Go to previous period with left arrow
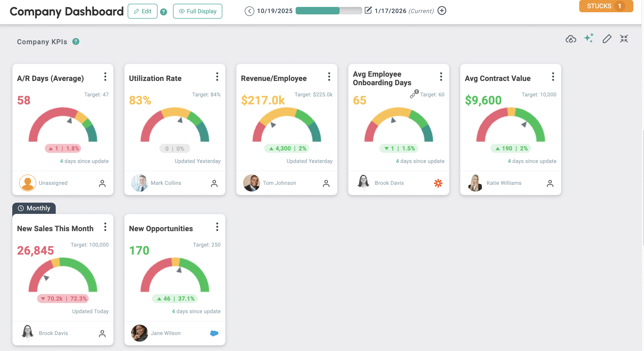 coord(249,11)
